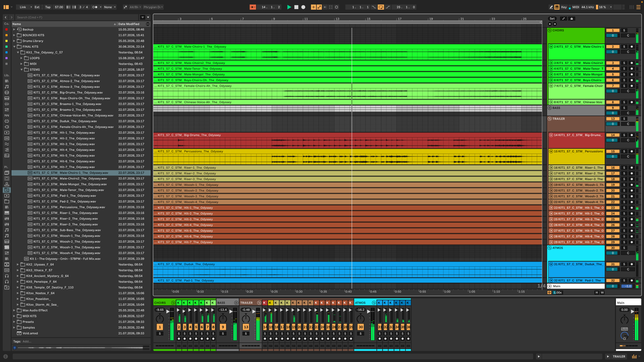Expand the LOOPS folder
This screenshot has width=644, height=362.
pos(21,58)
